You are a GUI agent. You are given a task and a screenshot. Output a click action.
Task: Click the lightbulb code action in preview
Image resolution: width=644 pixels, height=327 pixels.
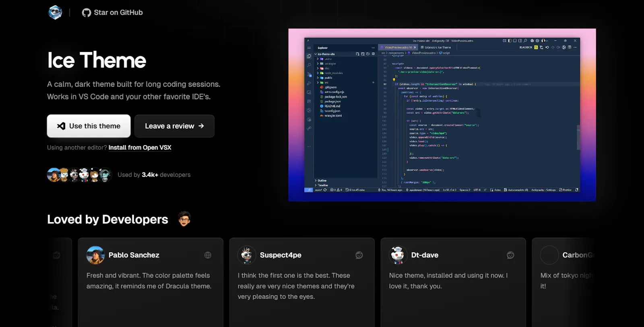(x=394, y=80)
